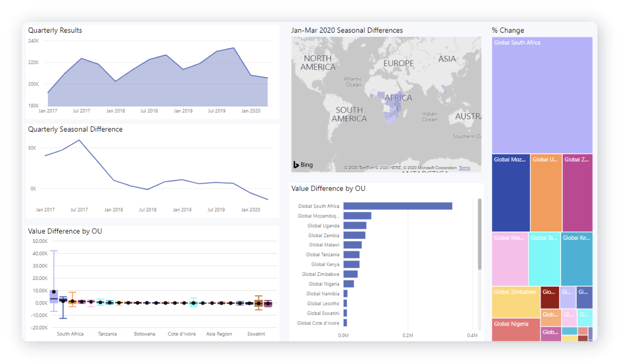The width and height of the screenshot is (619, 364).
Task: Click the Global Cote d'Ivoire bar
Action: click(345, 323)
